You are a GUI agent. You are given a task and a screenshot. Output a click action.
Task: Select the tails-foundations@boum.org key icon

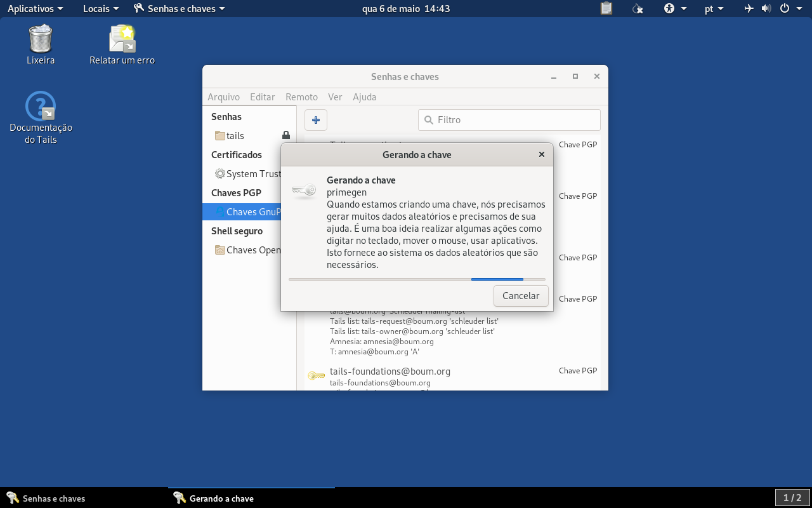(x=316, y=376)
